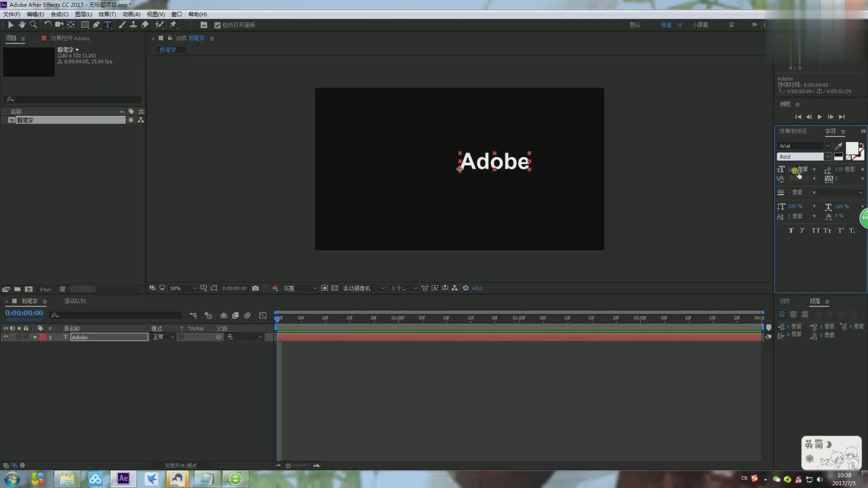Image resolution: width=868 pixels, height=488 pixels.
Task: Select the Roto Brush tool
Action: [x=159, y=25]
